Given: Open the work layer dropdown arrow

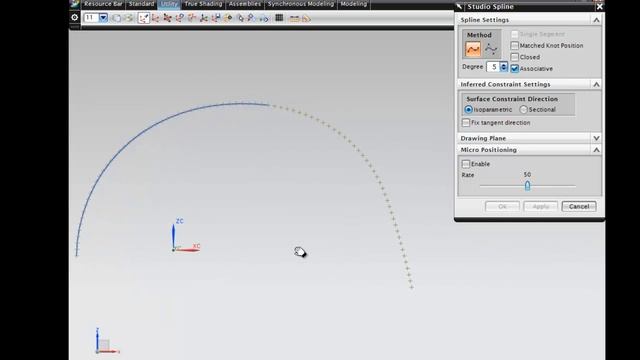Looking at the screenshot, I should coord(103,18).
